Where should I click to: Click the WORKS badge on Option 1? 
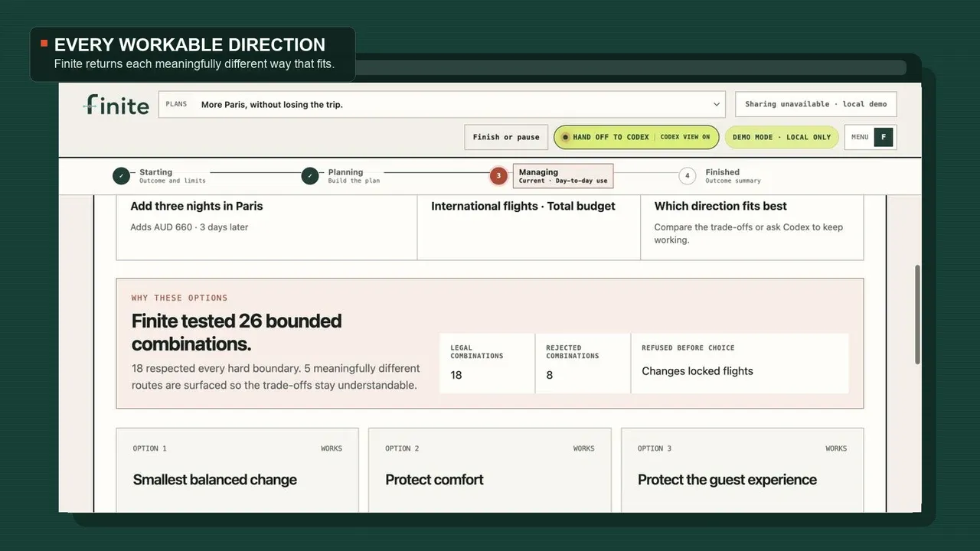tap(332, 448)
